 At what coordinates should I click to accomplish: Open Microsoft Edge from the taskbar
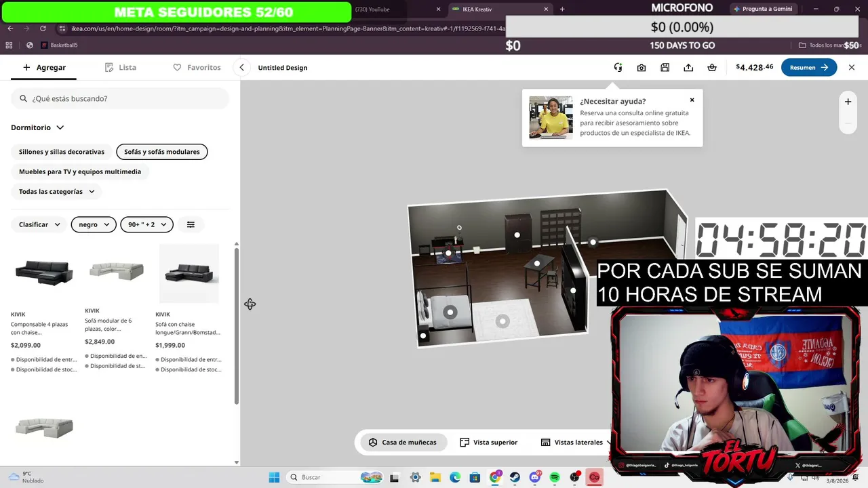click(455, 477)
